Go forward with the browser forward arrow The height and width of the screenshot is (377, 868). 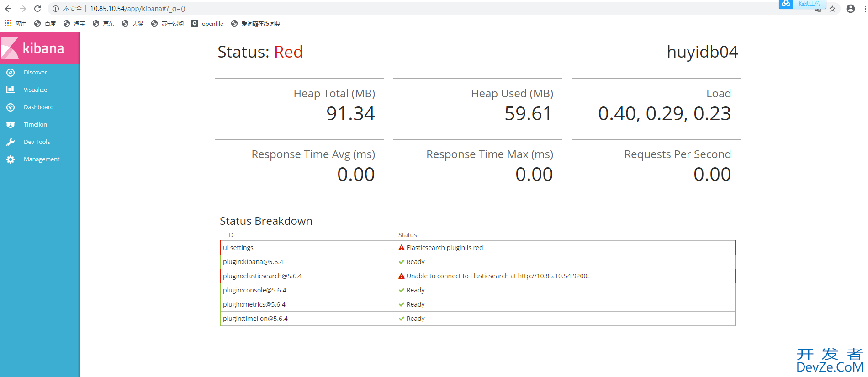pyautogui.click(x=23, y=9)
